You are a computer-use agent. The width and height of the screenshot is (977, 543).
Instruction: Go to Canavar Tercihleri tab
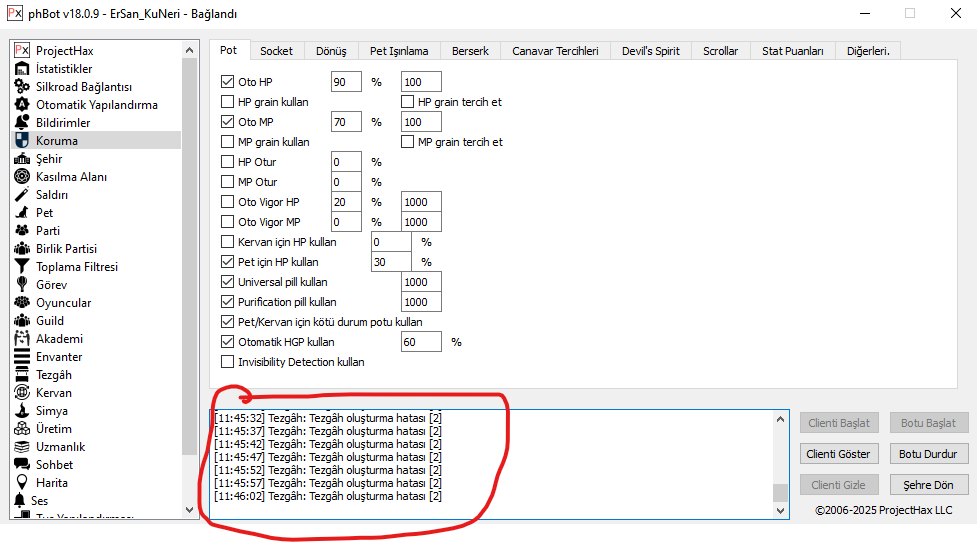tap(555, 51)
